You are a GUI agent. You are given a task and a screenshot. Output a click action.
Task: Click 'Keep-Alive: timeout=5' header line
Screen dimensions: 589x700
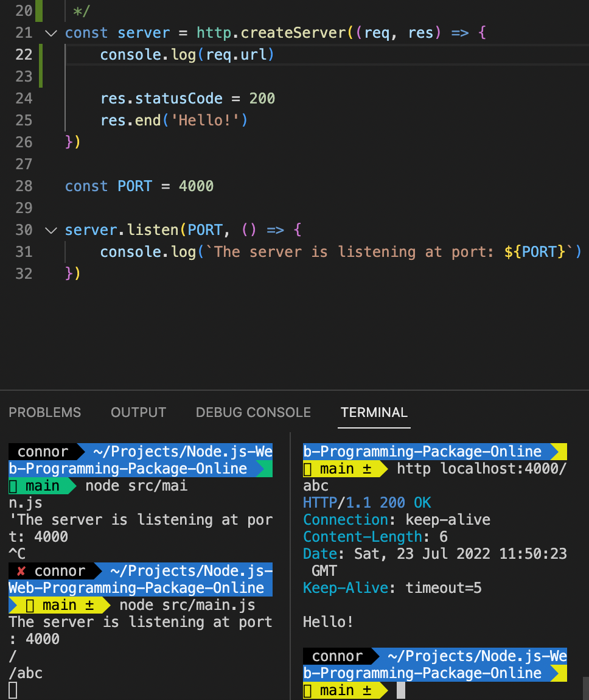point(392,588)
